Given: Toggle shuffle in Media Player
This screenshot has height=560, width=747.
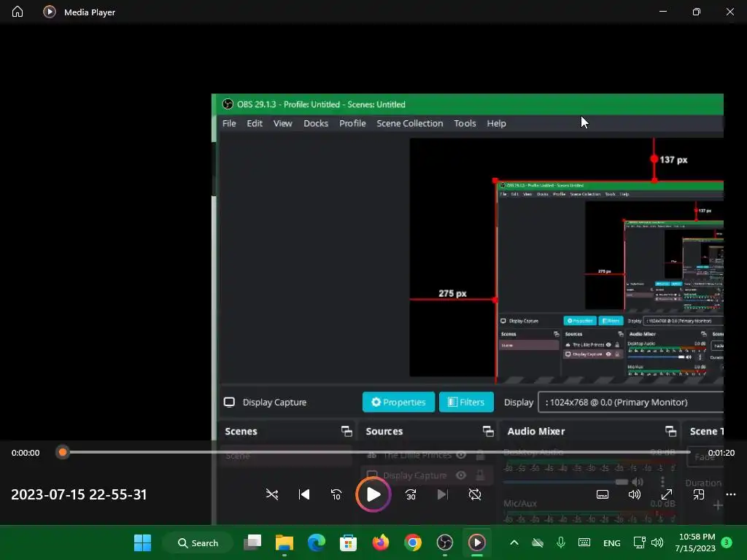Looking at the screenshot, I should 272,494.
